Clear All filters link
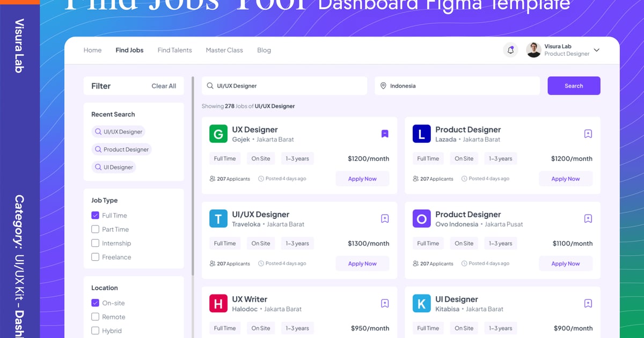 164,86
